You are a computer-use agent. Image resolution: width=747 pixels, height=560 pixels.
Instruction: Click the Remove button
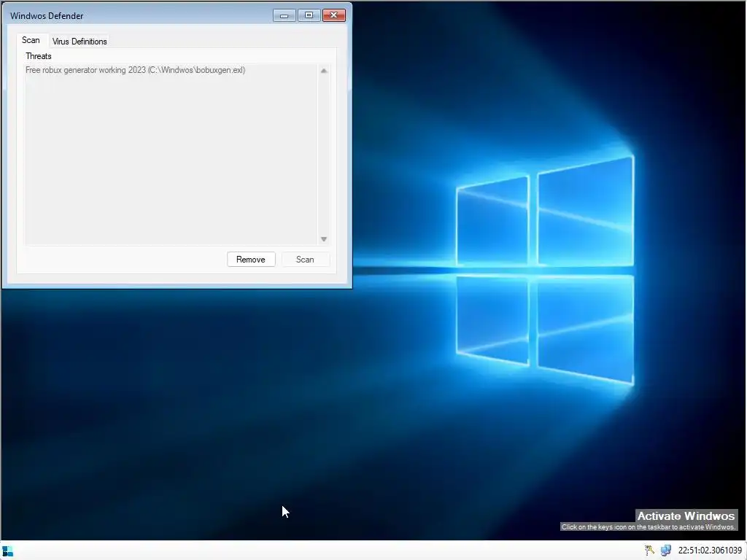251,260
